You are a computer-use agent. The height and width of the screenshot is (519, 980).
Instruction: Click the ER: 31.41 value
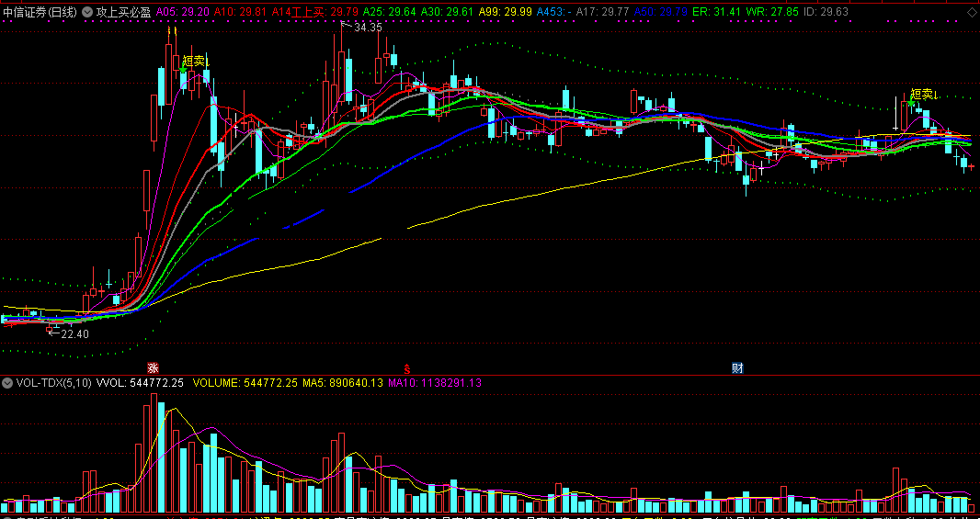click(x=717, y=11)
